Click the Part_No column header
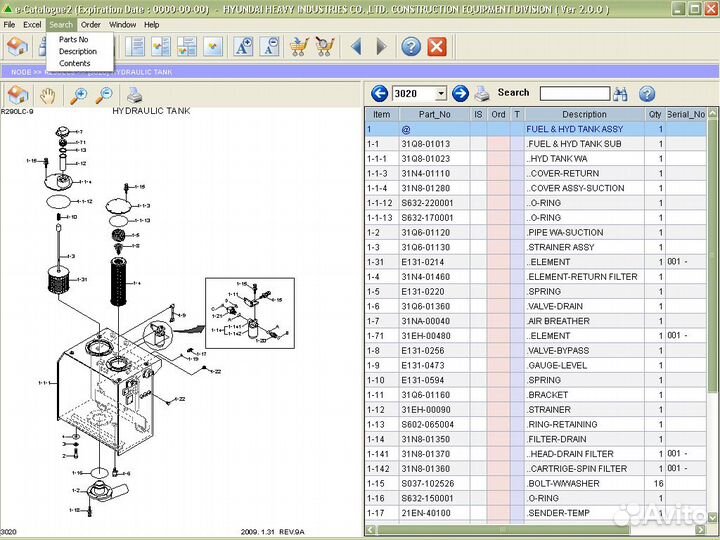 (434, 114)
